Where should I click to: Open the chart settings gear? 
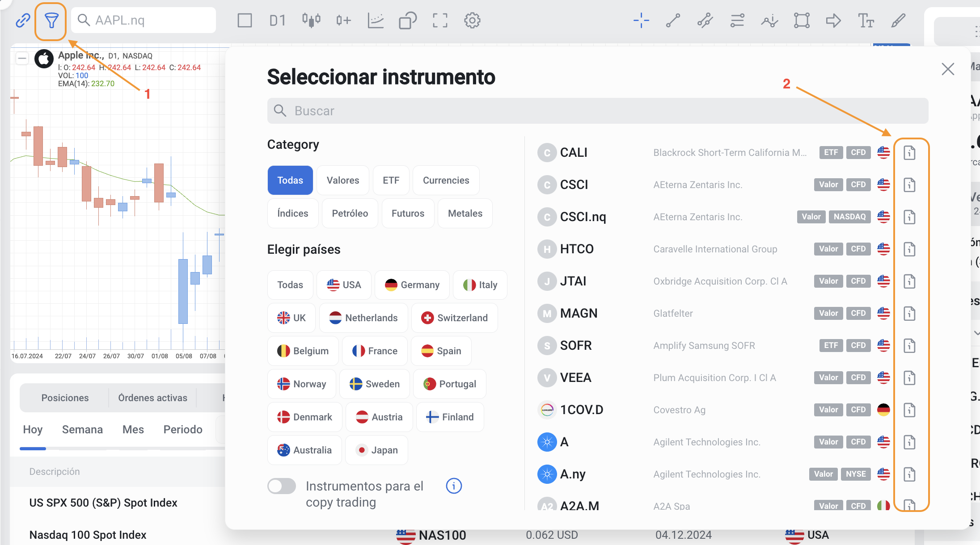[x=472, y=21]
